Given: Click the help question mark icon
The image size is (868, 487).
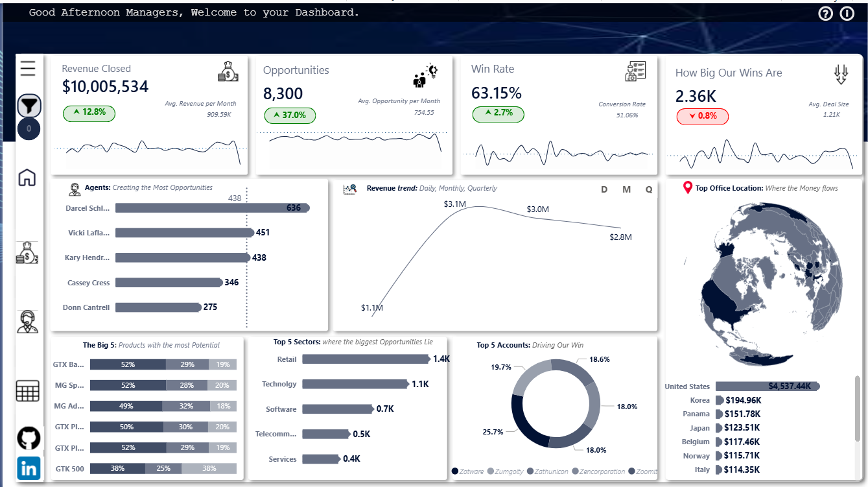Looking at the screenshot, I should (x=825, y=13).
